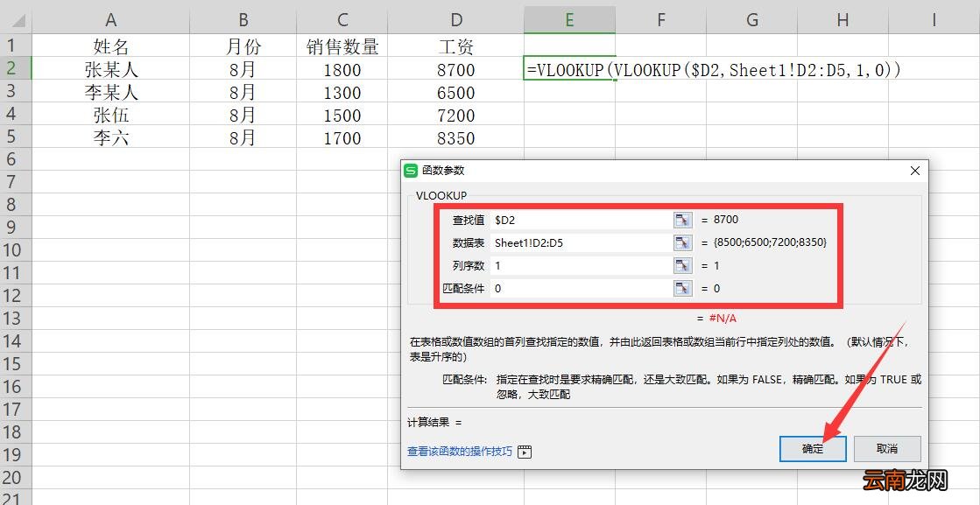Click the 数据表 input field
This screenshot has width=980, height=505.
tap(581, 242)
